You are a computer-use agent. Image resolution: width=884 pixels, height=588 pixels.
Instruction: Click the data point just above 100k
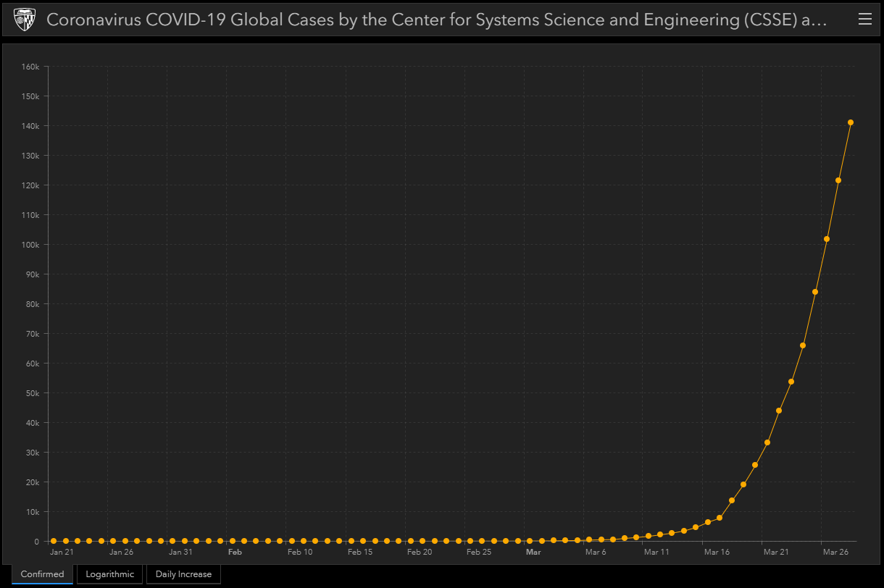[827, 239]
